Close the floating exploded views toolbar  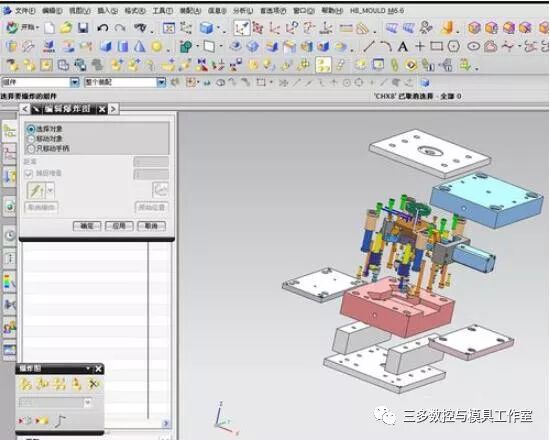coord(99,369)
